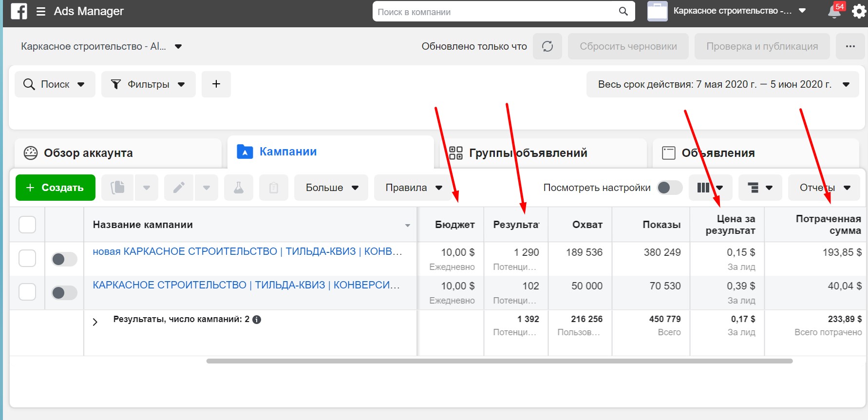
Task: Toggle the second 'КАРКАСНОЕ СТРОИТЕЛЬСТВО' campaign switch
Action: click(64, 293)
